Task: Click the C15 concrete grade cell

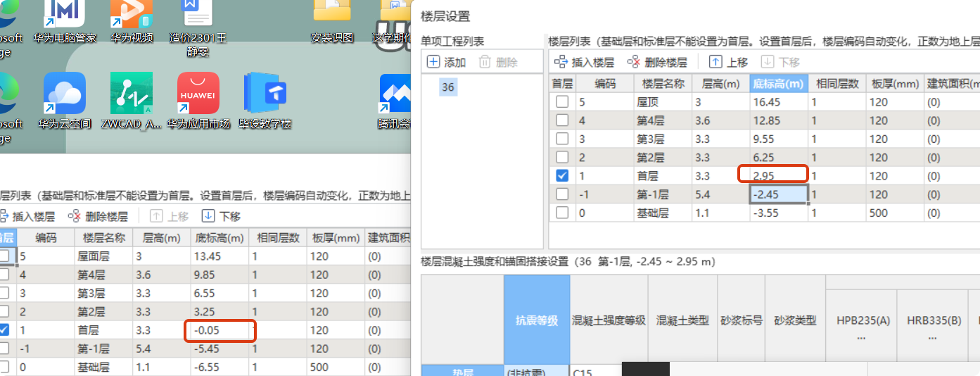Action: pos(595,370)
